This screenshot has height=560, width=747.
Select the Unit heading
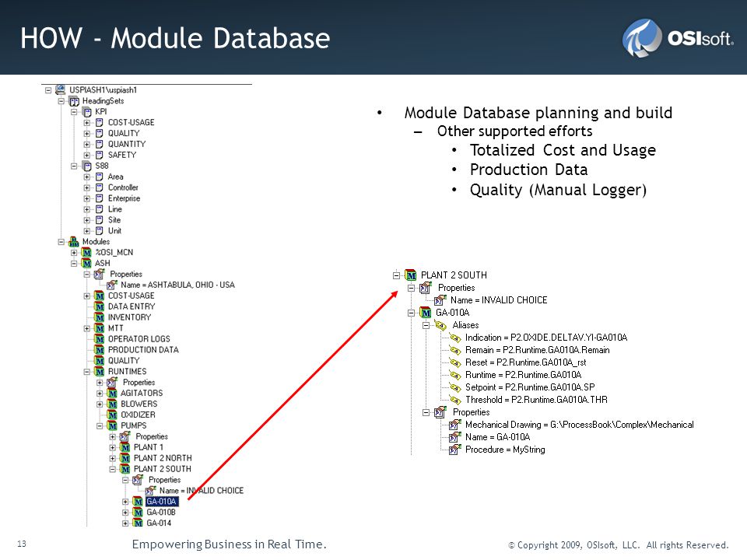115,231
